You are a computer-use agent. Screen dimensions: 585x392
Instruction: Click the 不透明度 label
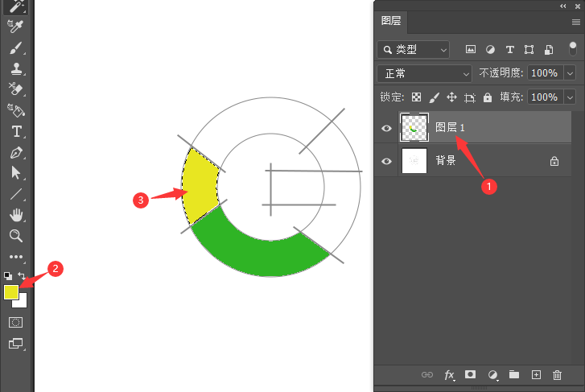click(501, 72)
